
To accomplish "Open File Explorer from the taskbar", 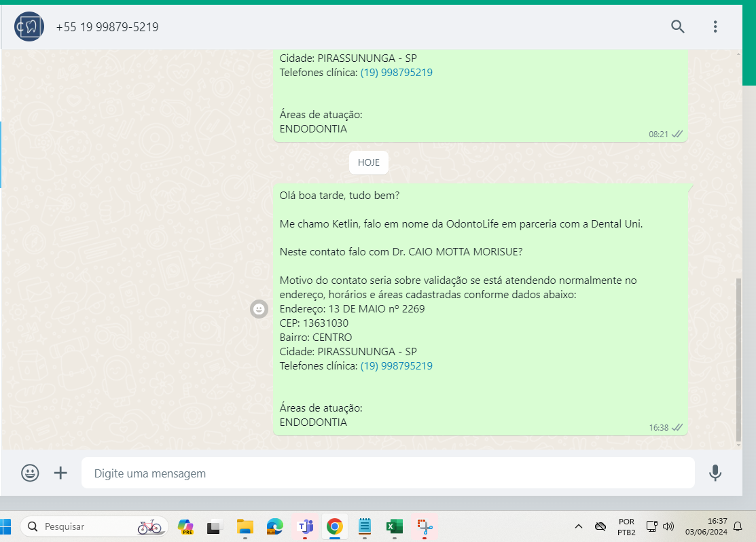I will (245, 526).
